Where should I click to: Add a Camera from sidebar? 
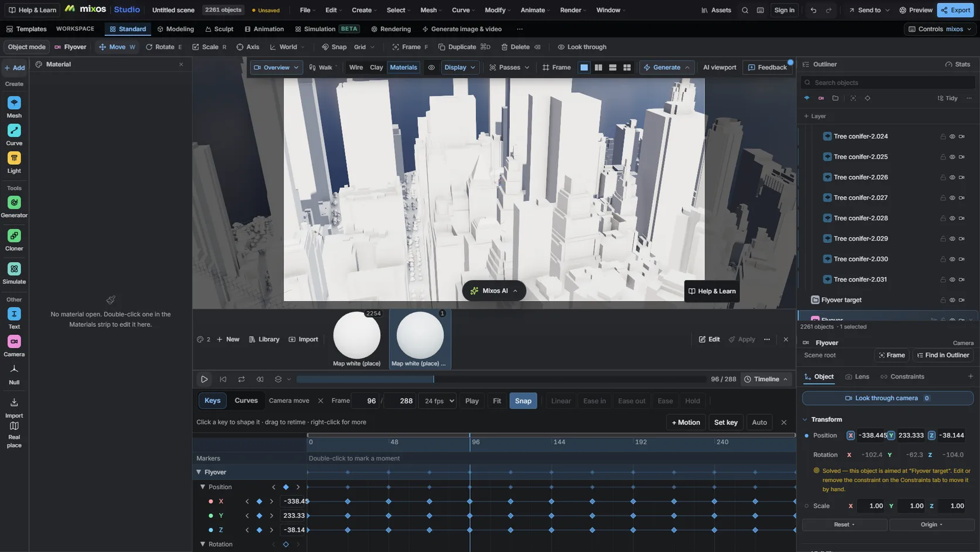(14, 346)
